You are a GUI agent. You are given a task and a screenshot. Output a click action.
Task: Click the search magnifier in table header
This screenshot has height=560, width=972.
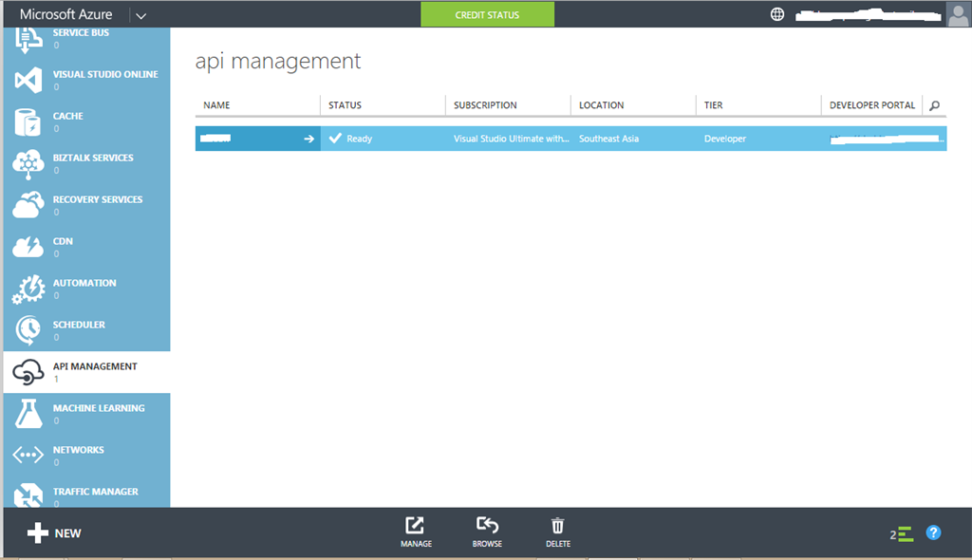coord(935,105)
